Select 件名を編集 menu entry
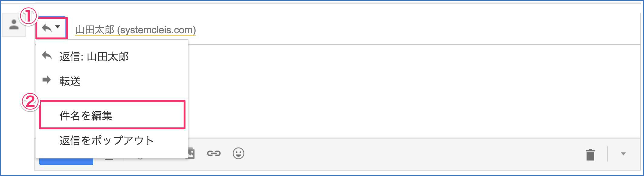 [x=112, y=115]
